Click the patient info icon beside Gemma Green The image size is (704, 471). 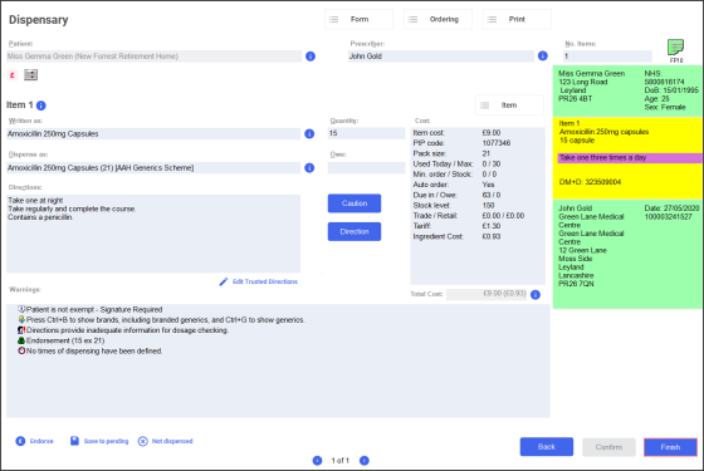310,57
